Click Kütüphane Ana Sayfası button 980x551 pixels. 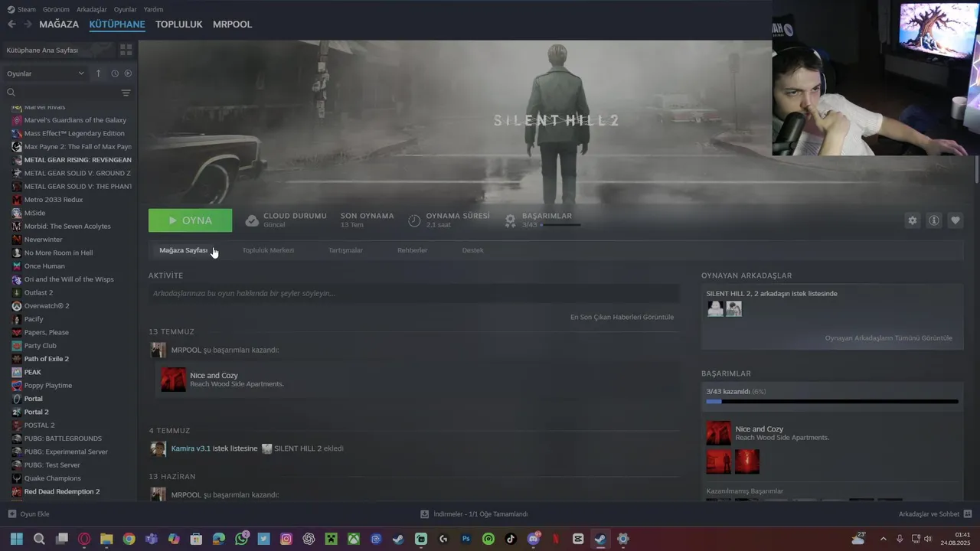tap(58, 50)
